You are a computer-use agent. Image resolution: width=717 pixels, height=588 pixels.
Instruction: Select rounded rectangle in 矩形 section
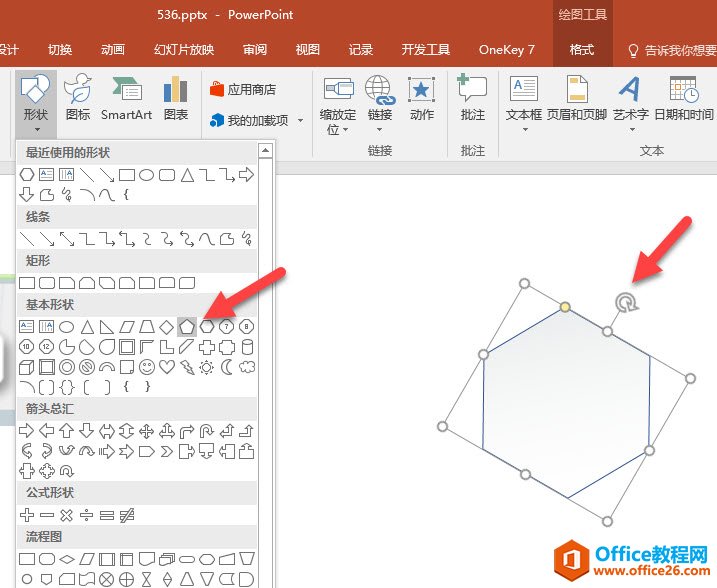tap(47, 283)
